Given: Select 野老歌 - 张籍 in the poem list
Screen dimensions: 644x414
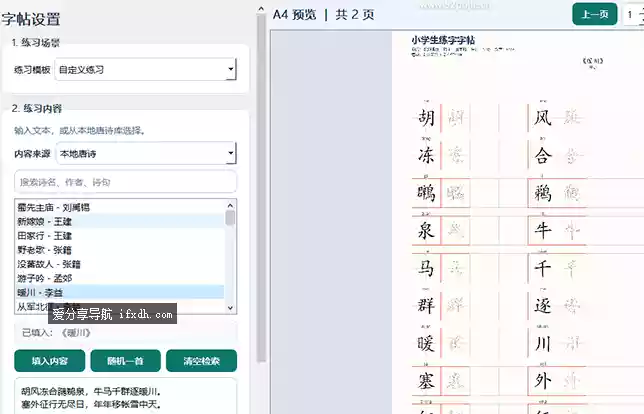Looking at the screenshot, I should (x=120, y=250).
